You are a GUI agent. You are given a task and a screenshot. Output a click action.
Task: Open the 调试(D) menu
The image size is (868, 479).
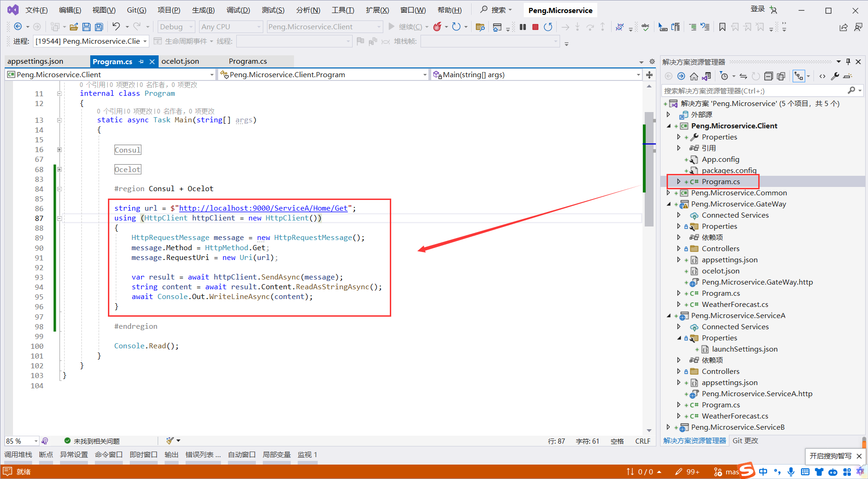pyautogui.click(x=238, y=10)
